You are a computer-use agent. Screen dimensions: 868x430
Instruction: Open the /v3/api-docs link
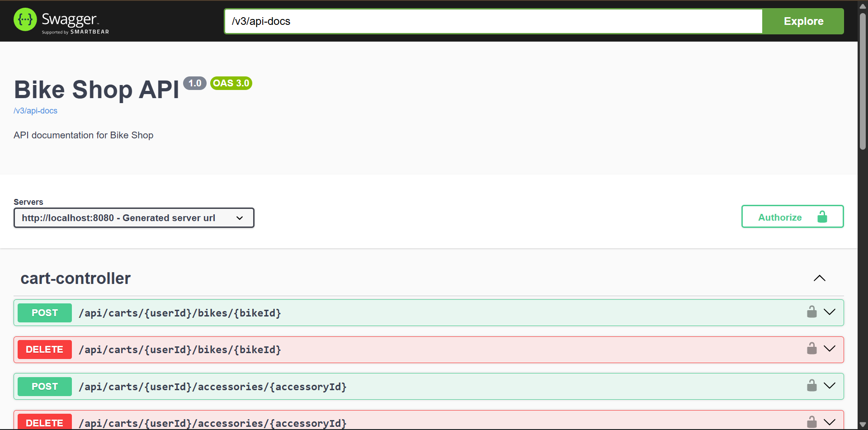point(35,110)
